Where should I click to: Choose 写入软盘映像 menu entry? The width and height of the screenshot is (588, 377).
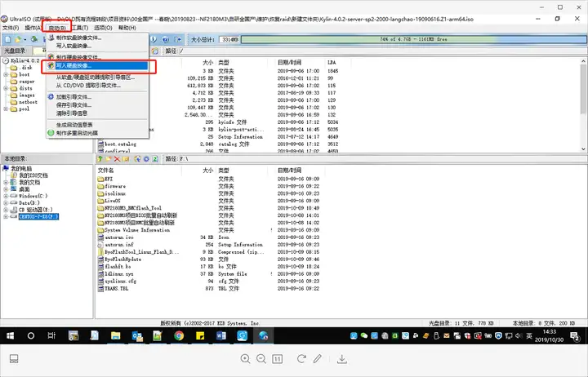pos(97,46)
